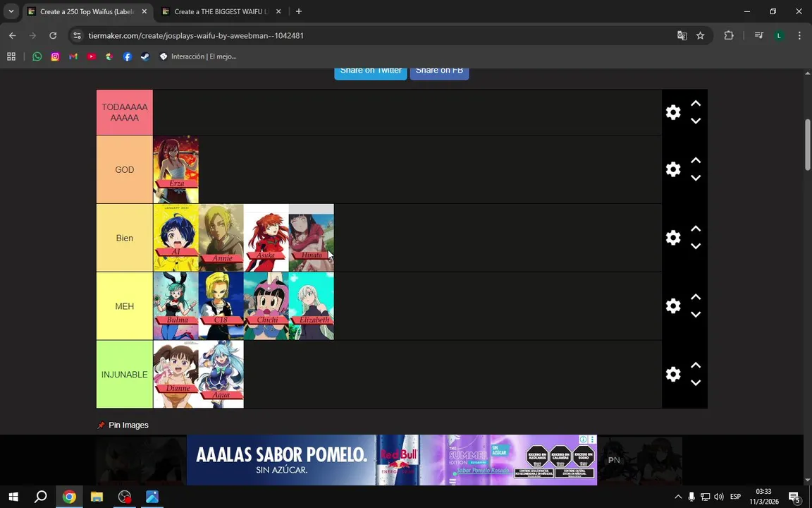This screenshot has height=508, width=812.
Task: Open tab search dropdown arrow
Action: (11, 11)
